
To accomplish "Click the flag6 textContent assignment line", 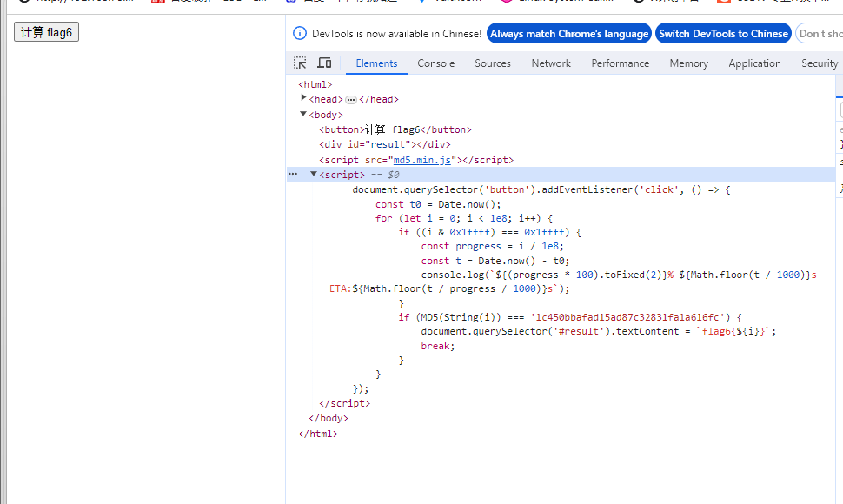I will (x=599, y=332).
